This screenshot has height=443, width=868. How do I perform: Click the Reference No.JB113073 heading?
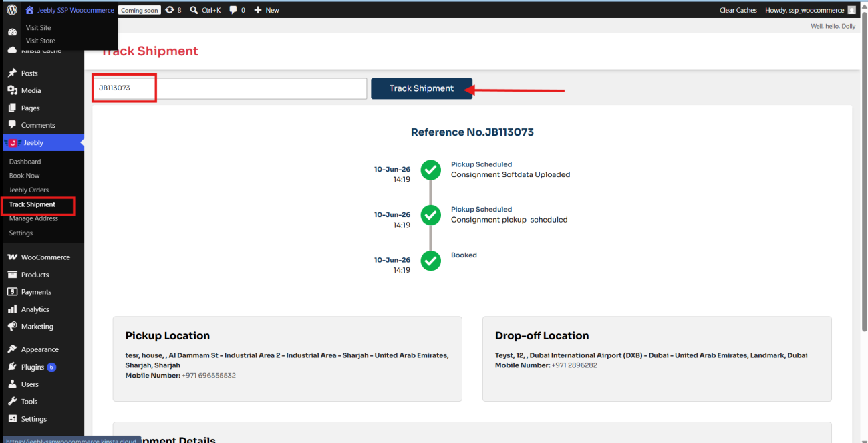(472, 132)
